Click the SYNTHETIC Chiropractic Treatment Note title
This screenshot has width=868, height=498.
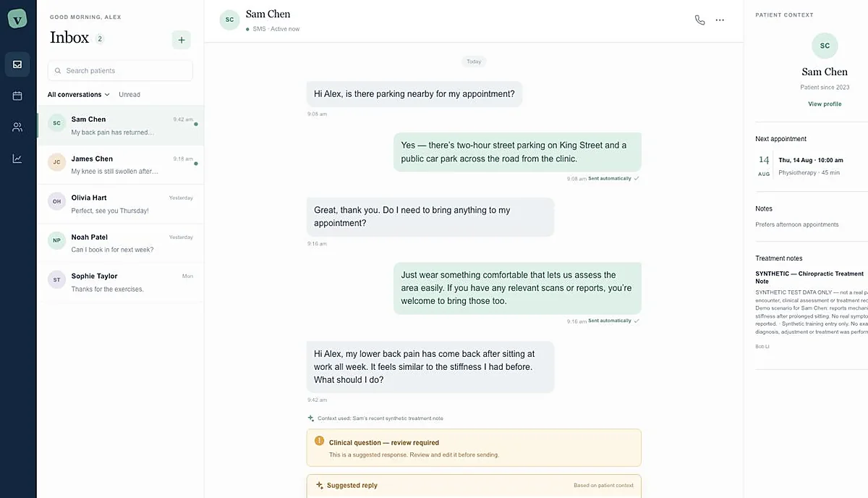point(809,277)
